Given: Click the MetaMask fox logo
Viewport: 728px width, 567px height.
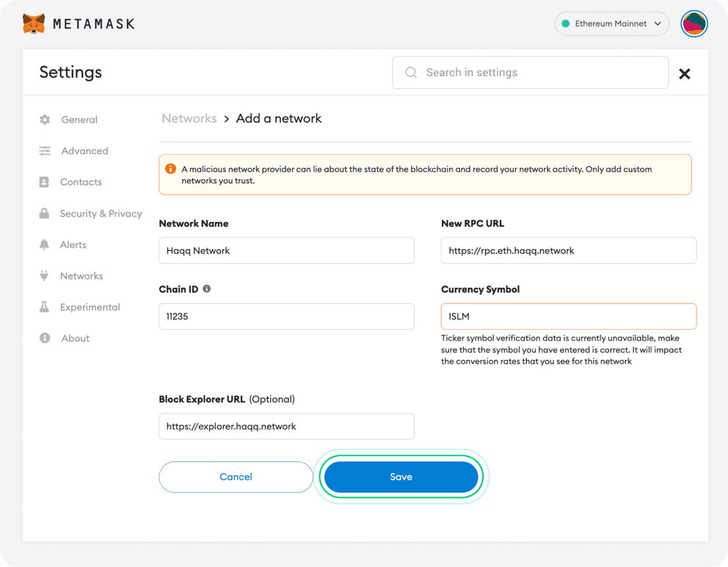Looking at the screenshot, I should [32, 23].
